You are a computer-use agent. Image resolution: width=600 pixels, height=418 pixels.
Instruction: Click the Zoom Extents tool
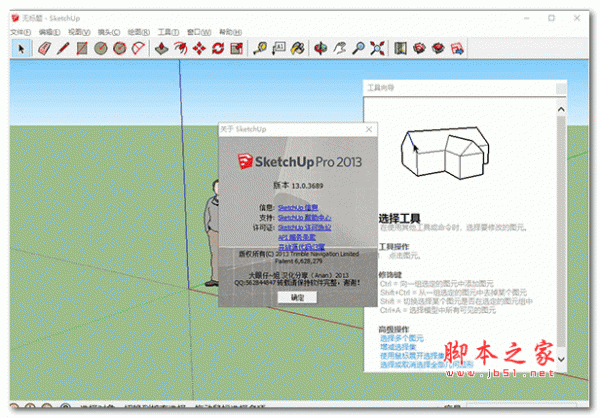(377, 49)
